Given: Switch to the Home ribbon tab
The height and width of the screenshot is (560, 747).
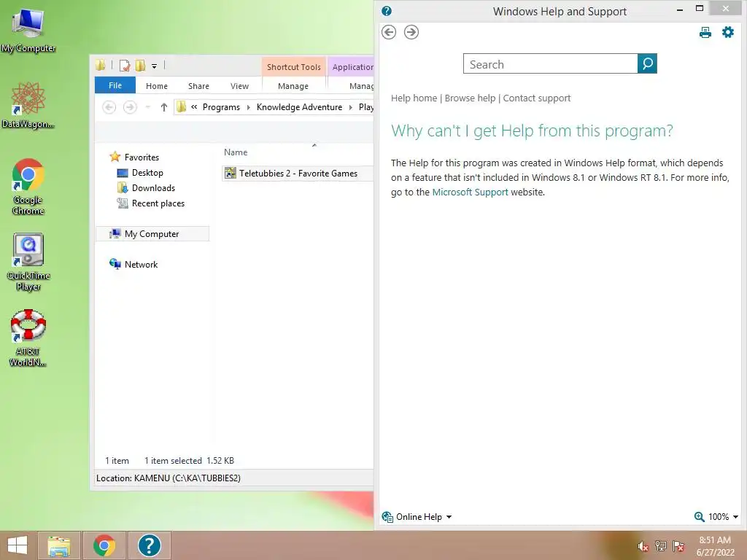Looking at the screenshot, I should tap(157, 86).
